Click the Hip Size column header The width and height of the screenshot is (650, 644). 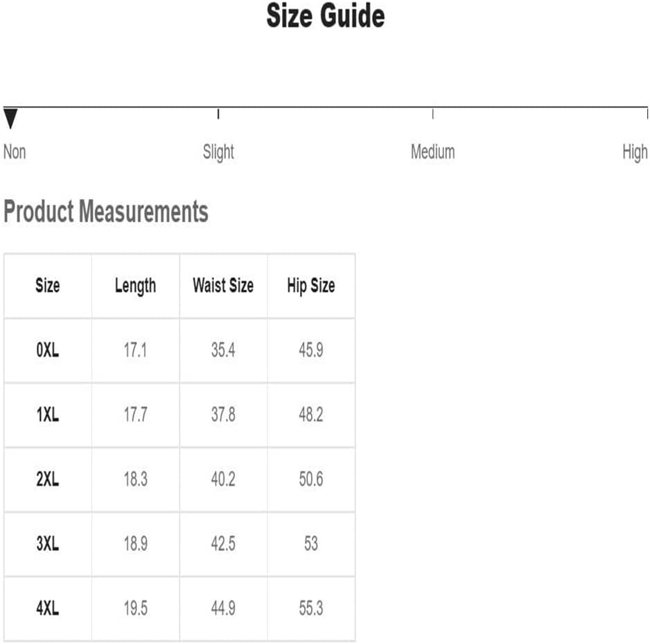pos(311,286)
